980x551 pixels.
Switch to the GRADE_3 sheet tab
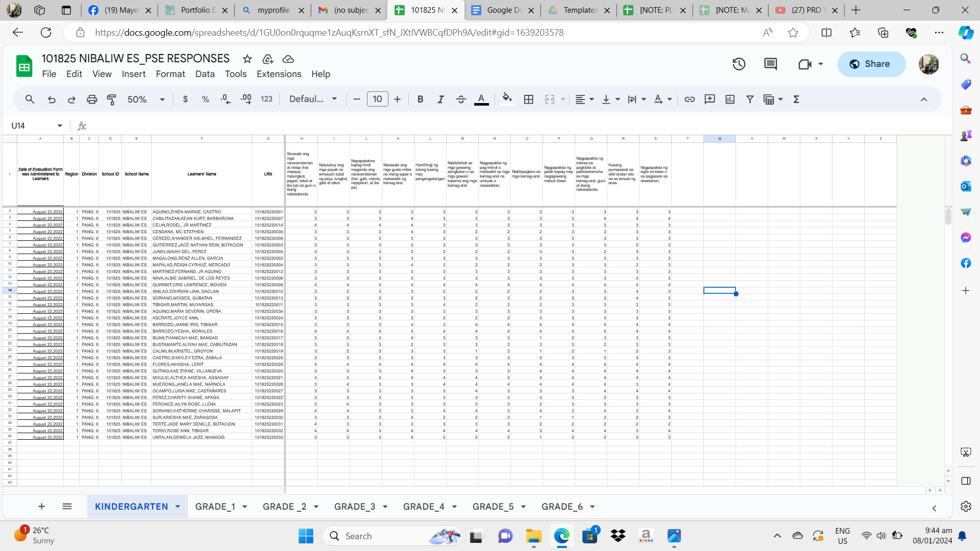click(x=354, y=507)
